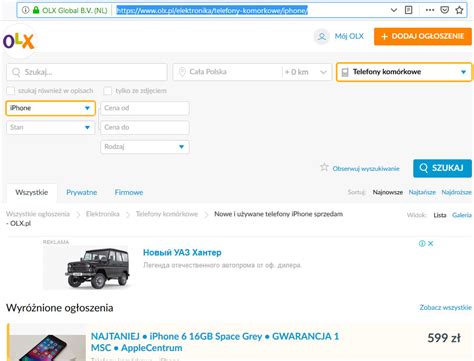Select the Wszystkie tab
The height and width of the screenshot is (361, 474).
click(32, 193)
